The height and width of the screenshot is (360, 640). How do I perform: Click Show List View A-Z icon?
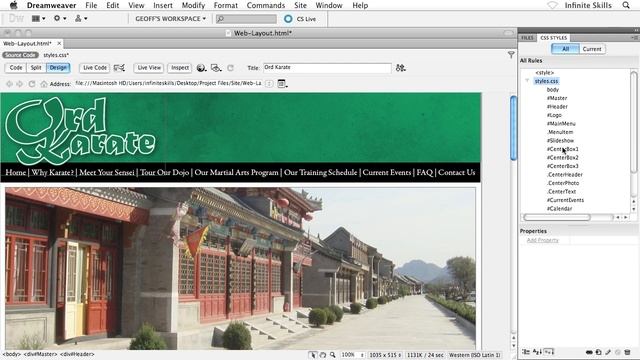coord(537,352)
